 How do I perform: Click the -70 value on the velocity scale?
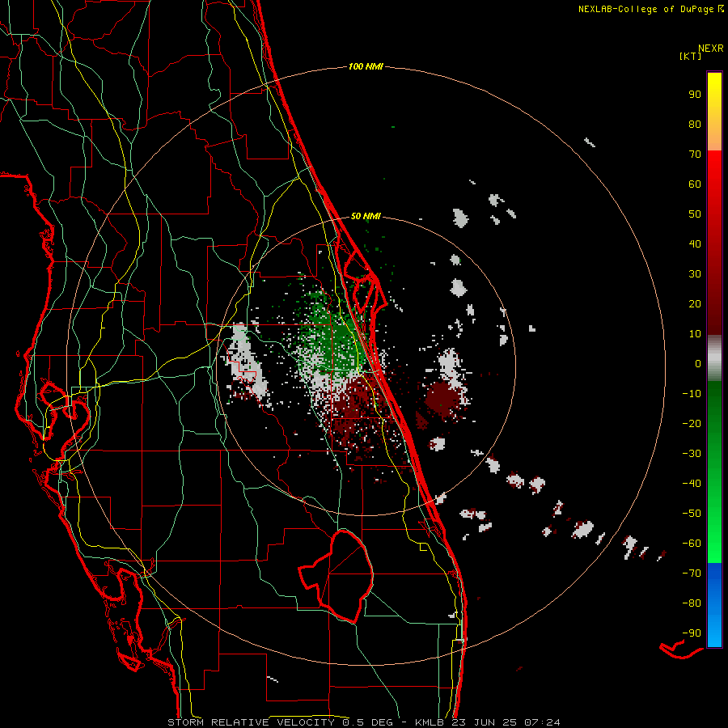[x=692, y=574]
